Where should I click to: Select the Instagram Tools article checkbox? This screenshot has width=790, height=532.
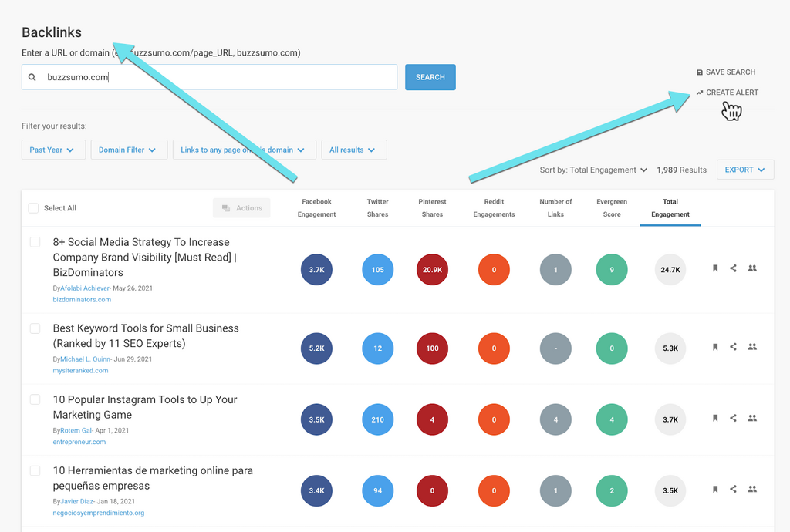[35, 399]
